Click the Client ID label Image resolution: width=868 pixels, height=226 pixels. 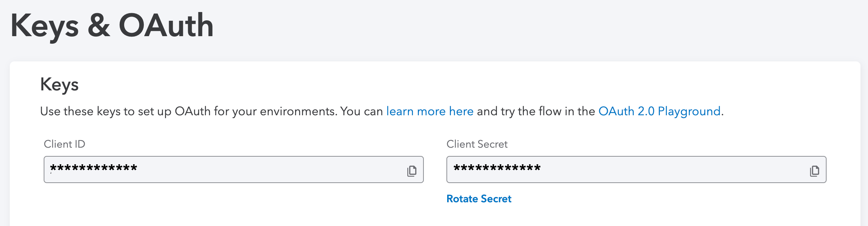[x=64, y=144]
